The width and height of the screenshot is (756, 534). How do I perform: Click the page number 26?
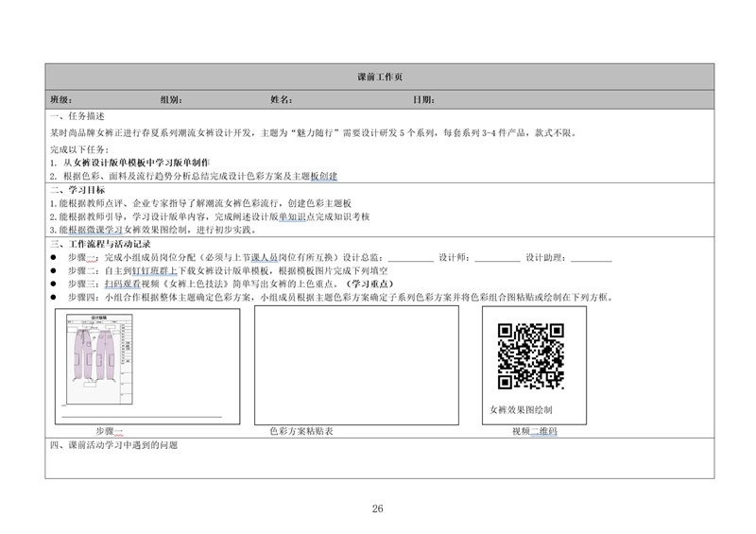[377, 508]
